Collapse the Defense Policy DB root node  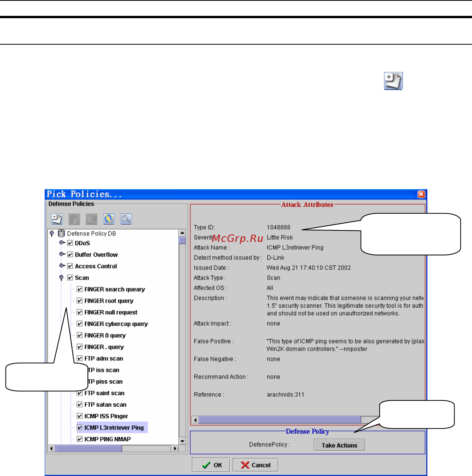point(52,233)
